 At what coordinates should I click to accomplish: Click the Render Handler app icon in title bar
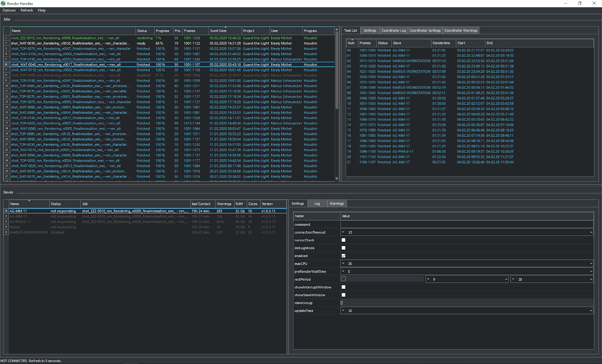pyautogui.click(x=3, y=3)
